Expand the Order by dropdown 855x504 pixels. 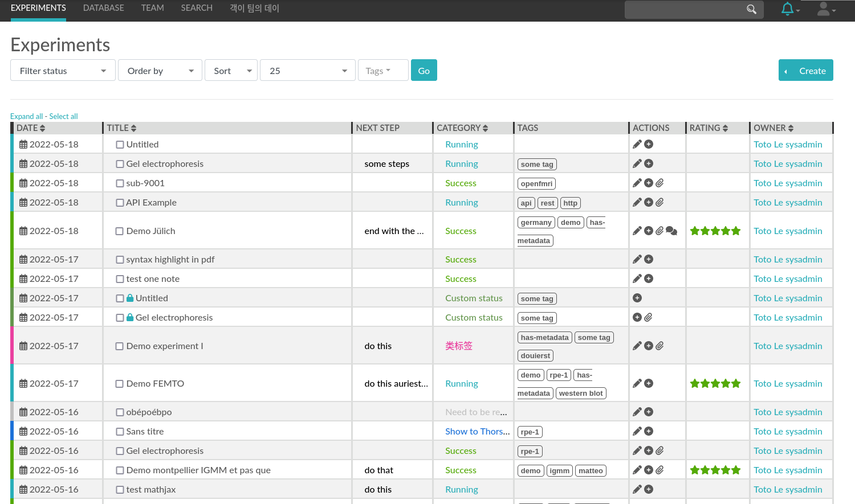(160, 70)
